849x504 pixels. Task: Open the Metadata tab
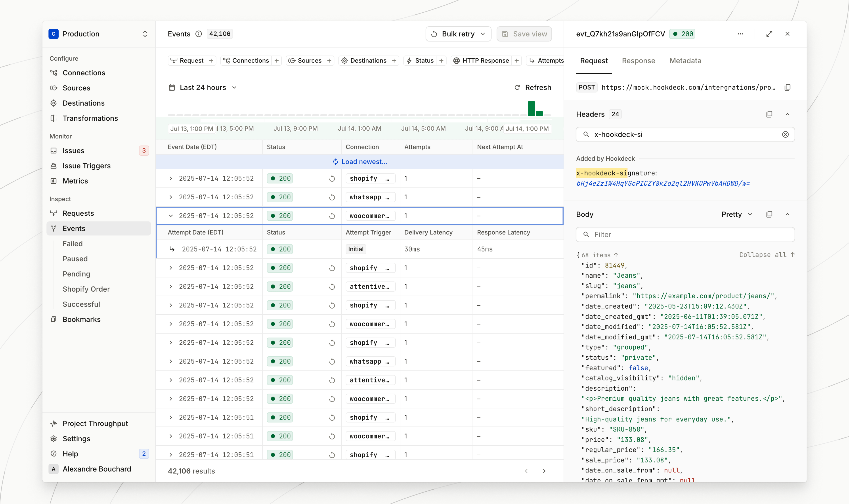point(685,61)
